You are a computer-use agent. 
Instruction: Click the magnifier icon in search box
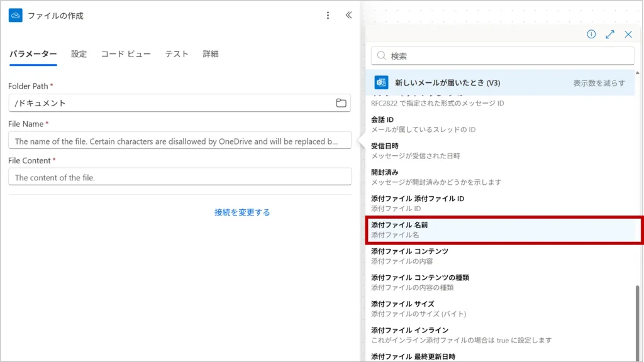tap(381, 56)
